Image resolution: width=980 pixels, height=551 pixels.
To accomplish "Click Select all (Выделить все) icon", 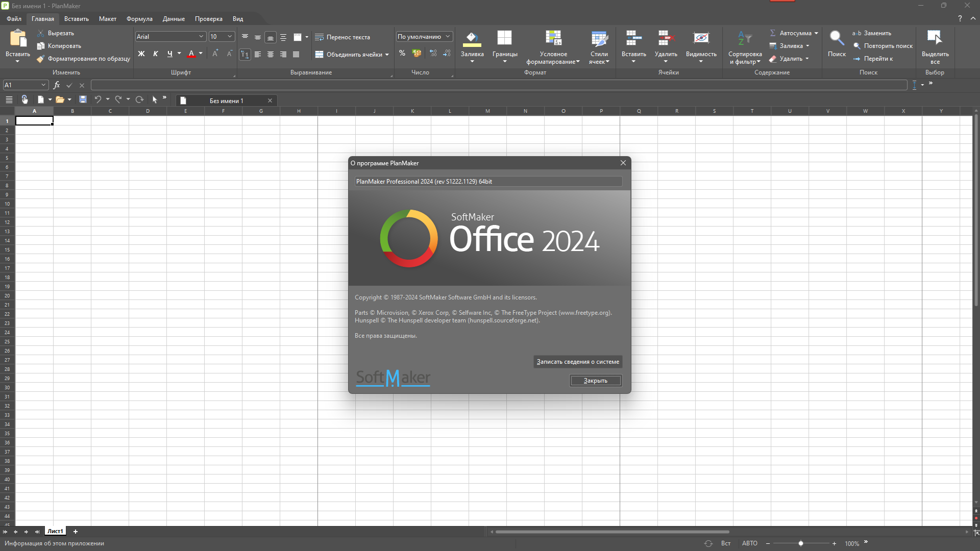I will coord(935,38).
